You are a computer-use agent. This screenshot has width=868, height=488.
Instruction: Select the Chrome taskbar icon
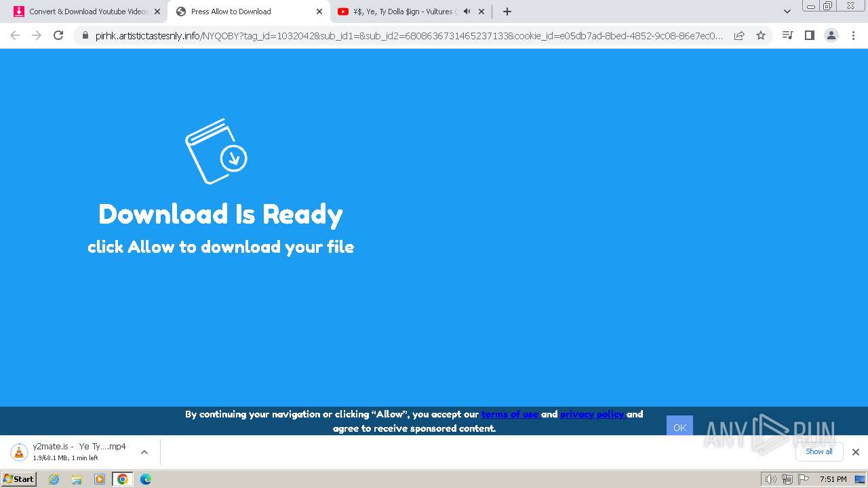click(123, 479)
